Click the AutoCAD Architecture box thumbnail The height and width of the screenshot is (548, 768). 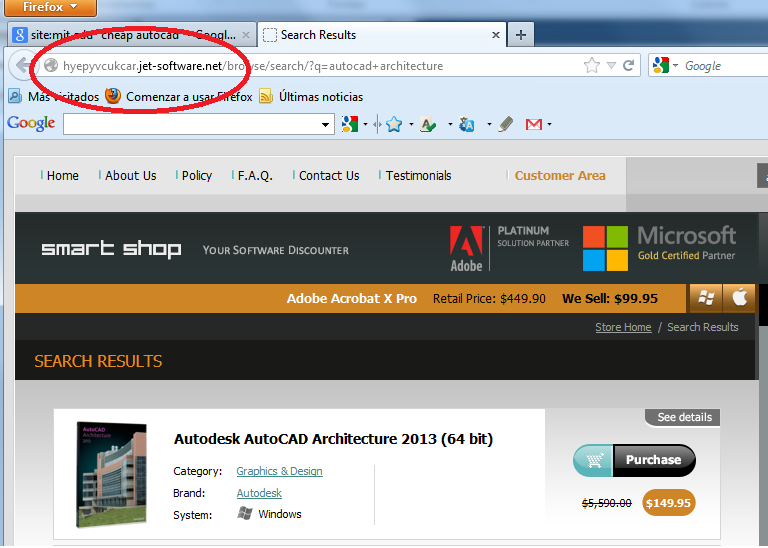click(x=112, y=475)
